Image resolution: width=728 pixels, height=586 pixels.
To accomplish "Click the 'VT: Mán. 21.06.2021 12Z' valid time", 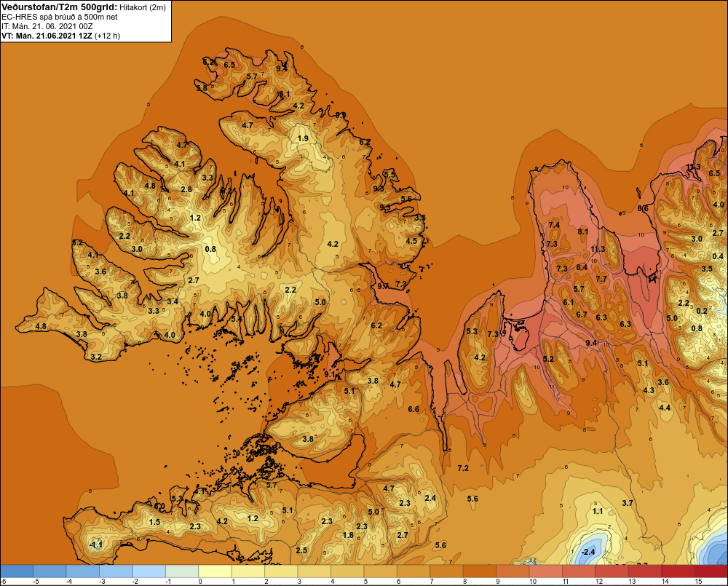I will tap(47, 36).
